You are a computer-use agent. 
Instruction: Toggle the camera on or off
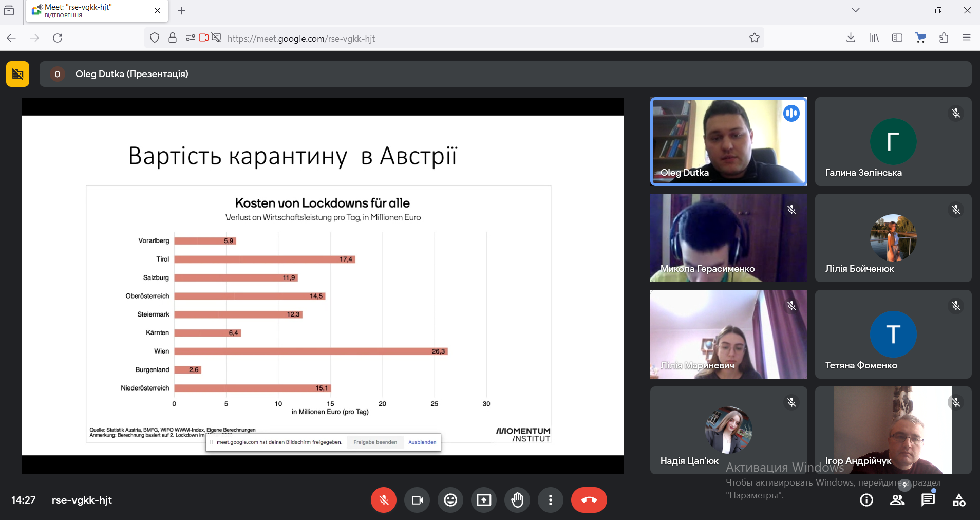coord(417,500)
